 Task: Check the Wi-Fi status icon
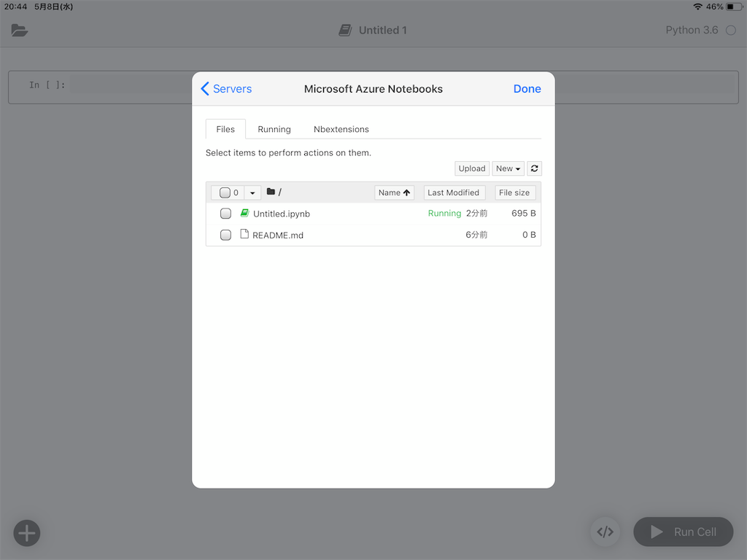point(697,7)
